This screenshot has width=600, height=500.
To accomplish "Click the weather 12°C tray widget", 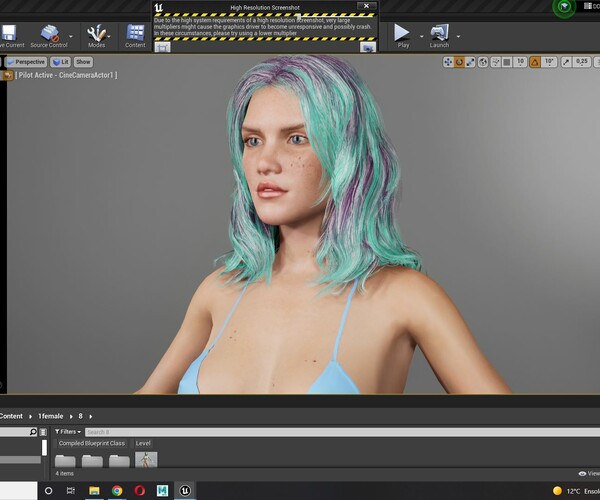I will pos(576,491).
